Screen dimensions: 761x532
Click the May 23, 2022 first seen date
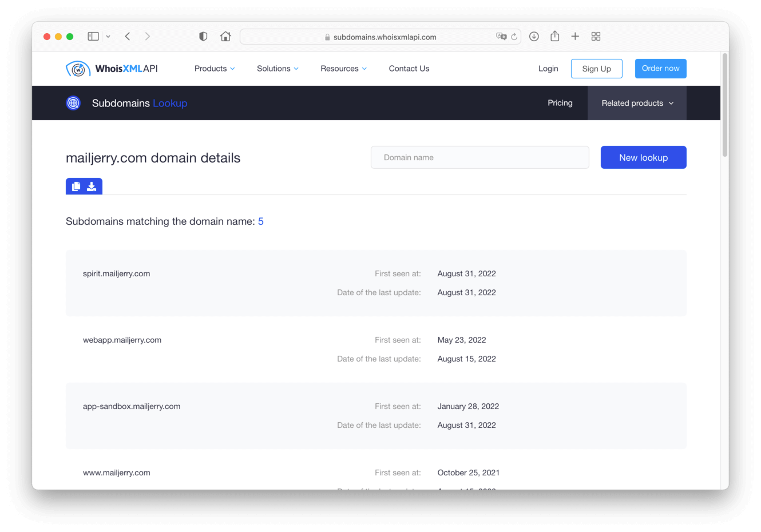coord(462,340)
